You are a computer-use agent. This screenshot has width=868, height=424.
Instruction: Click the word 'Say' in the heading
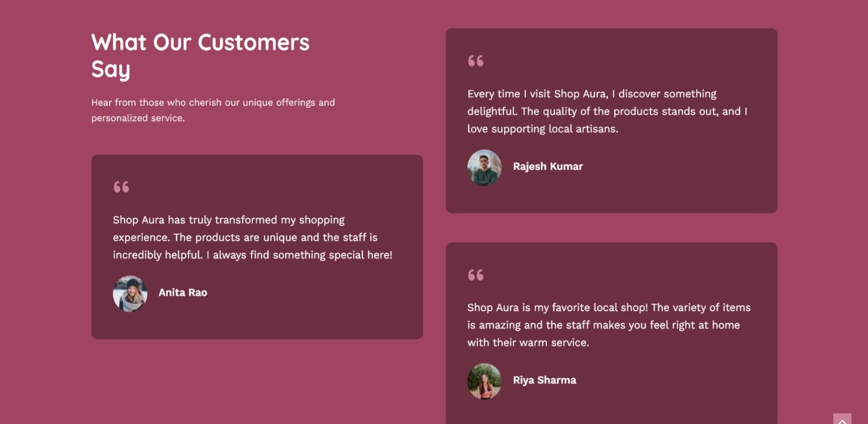click(111, 69)
